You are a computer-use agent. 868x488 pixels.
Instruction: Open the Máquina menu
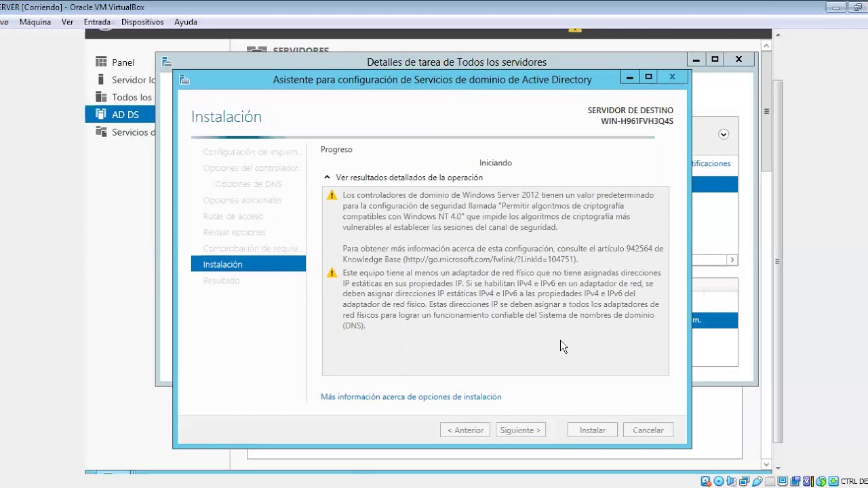tap(35, 22)
